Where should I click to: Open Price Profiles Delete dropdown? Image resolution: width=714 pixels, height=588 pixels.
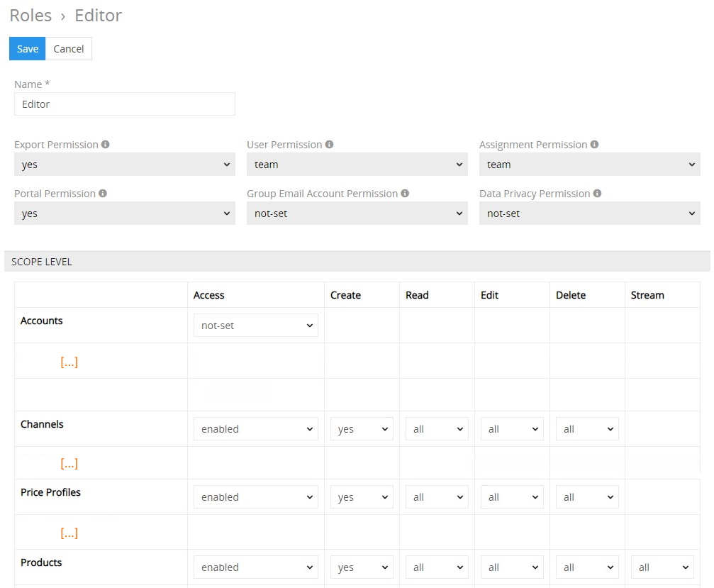587,497
